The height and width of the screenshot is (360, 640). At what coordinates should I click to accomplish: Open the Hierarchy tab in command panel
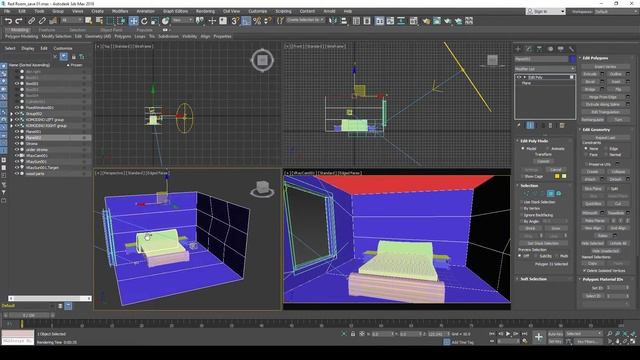pyautogui.click(x=539, y=49)
